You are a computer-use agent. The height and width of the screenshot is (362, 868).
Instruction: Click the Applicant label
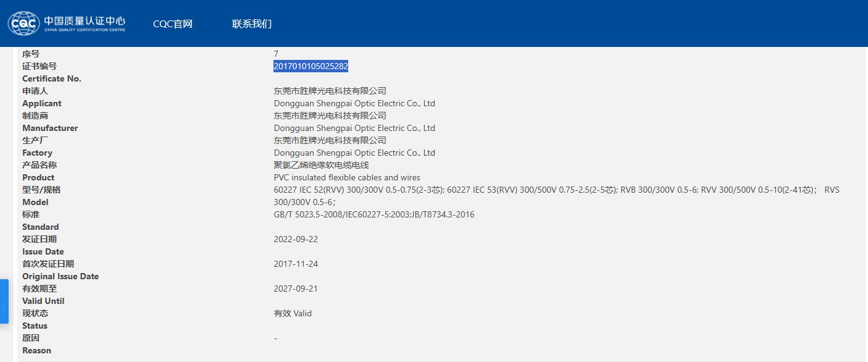42,103
